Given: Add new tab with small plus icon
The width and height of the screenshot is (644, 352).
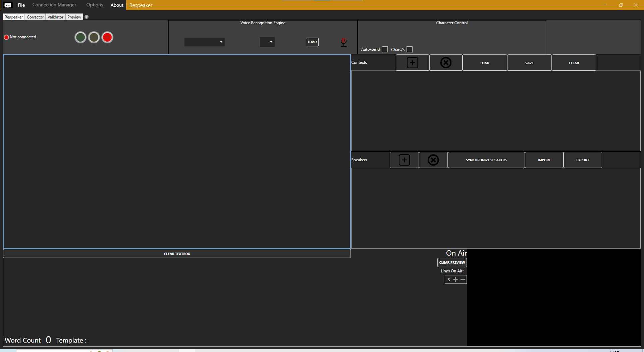Looking at the screenshot, I should [x=87, y=17].
